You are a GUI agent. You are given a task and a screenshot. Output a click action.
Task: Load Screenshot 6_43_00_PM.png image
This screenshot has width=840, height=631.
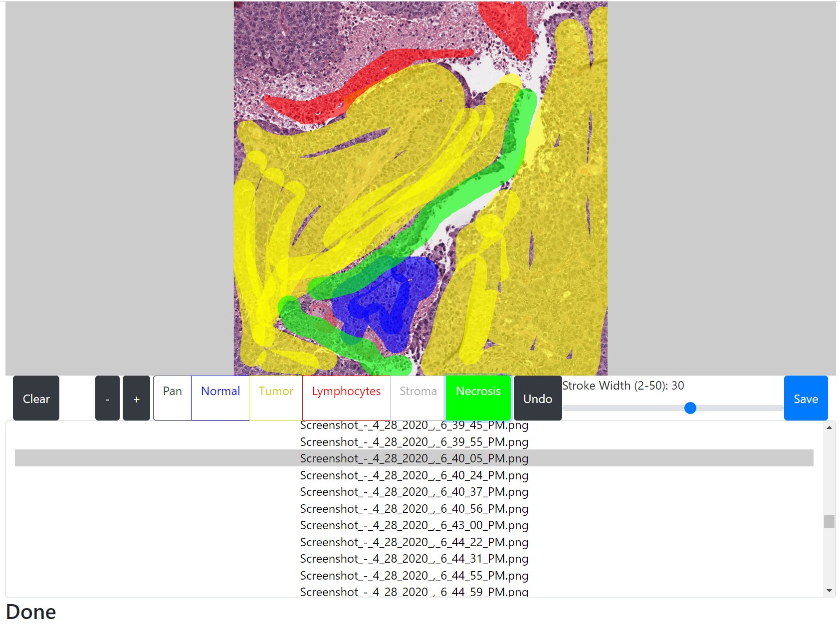coord(414,525)
